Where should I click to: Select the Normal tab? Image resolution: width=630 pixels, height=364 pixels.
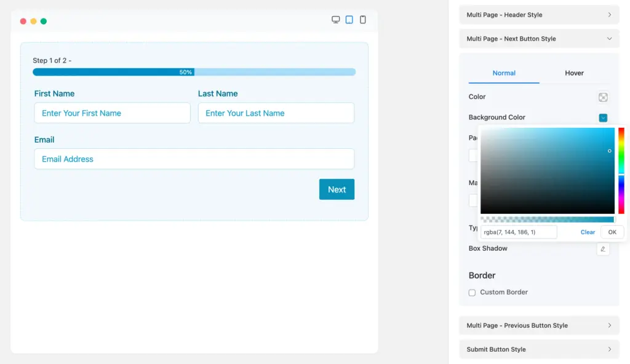[504, 73]
